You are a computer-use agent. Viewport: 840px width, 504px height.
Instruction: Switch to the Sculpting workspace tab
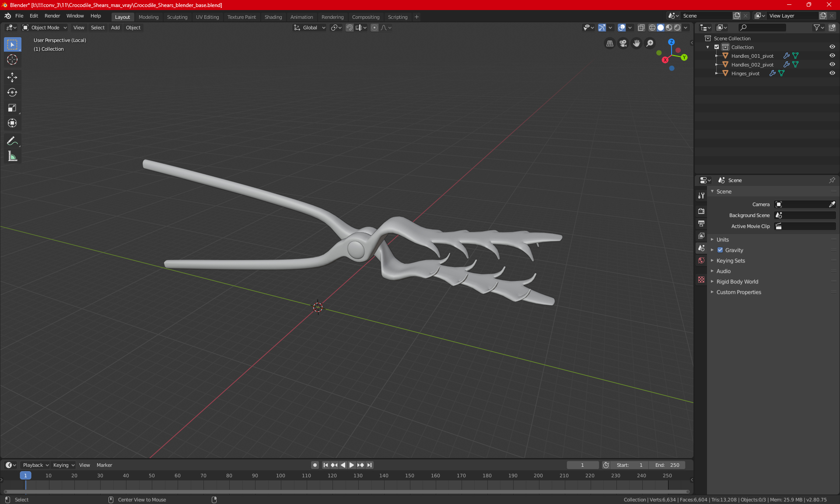point(177,17)
